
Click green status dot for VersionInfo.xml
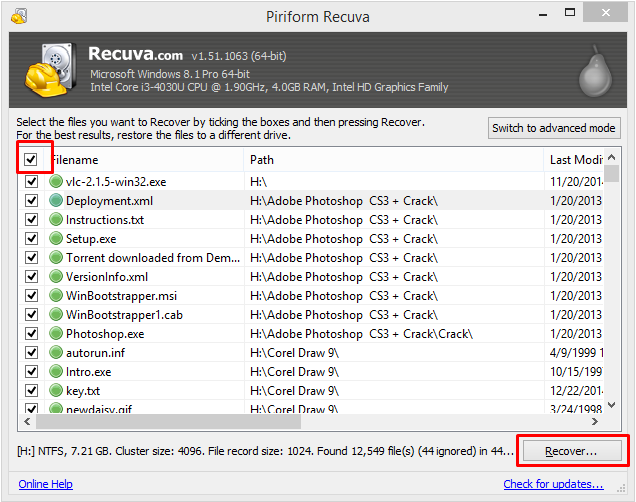pos(56,277)
